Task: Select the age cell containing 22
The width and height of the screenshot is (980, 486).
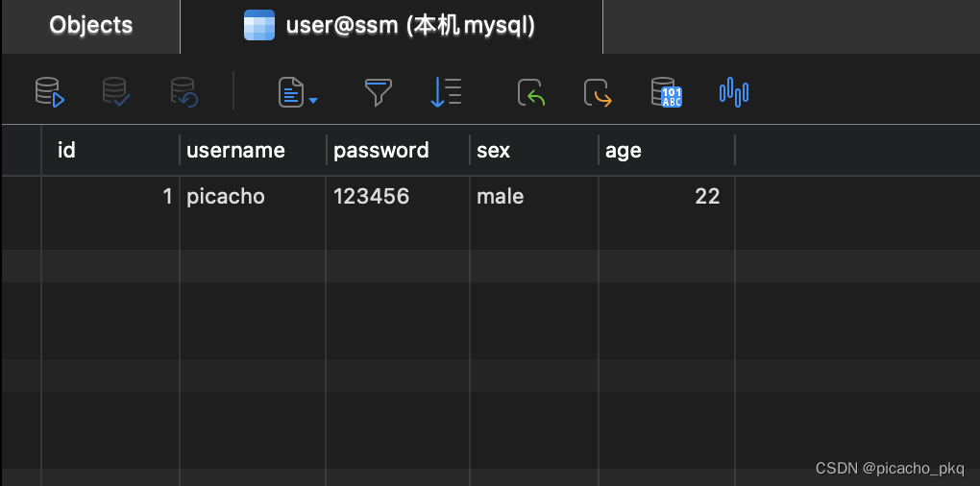Action: [x=667, y=197]
